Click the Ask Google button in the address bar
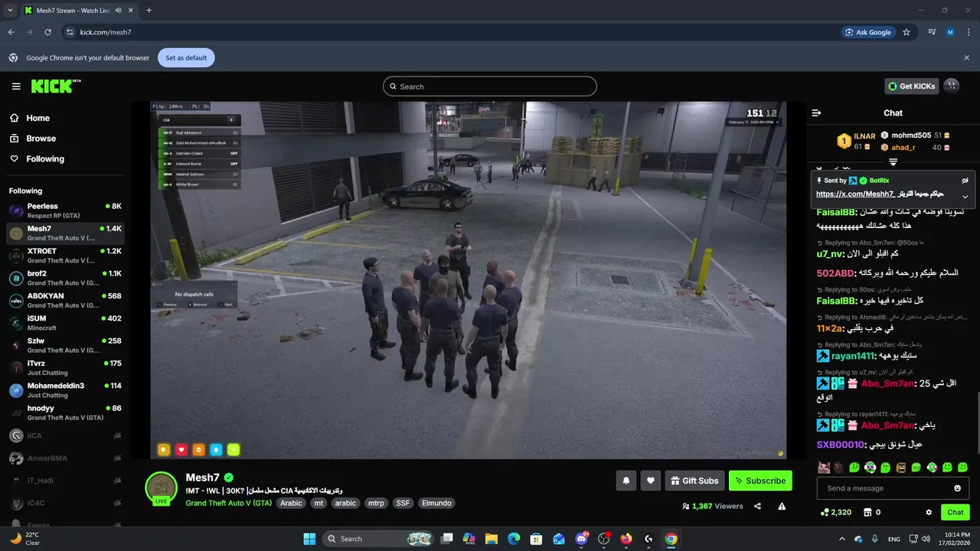 tap(869, 32)
